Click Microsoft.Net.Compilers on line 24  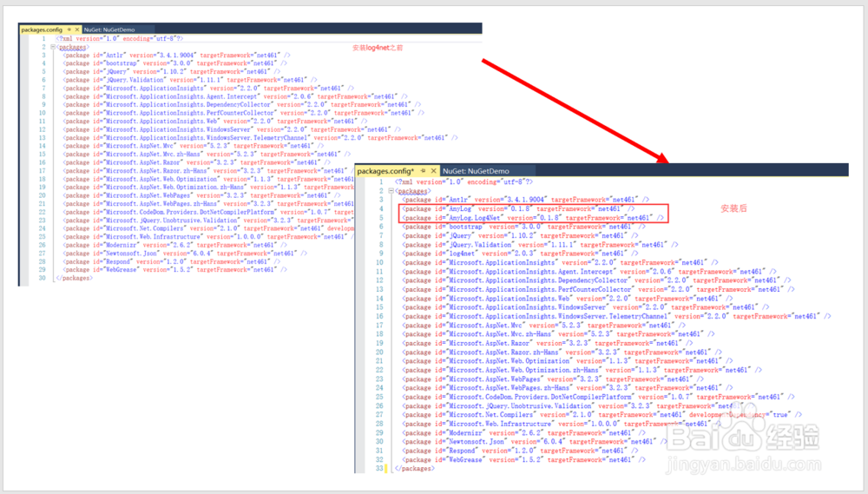pos(208,228)
